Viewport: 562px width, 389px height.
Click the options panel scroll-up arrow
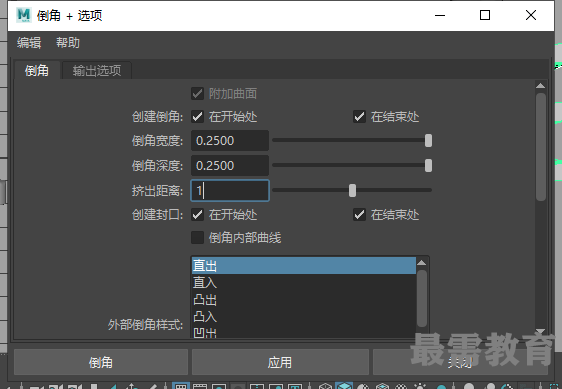click(x=540, y=86)
